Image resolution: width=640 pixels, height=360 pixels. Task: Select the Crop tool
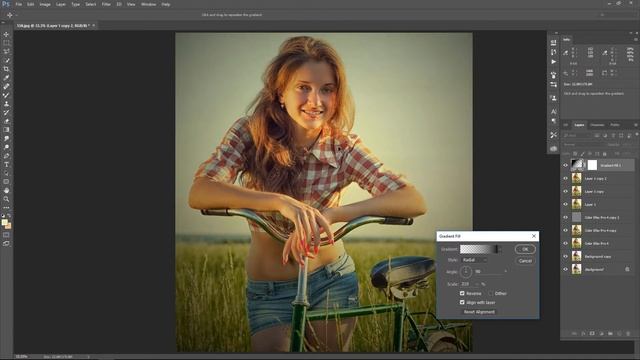point(6,69)
